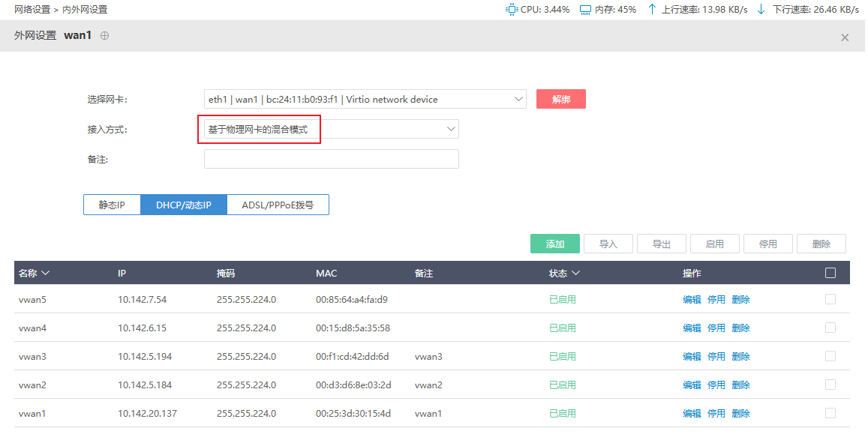The width and height of the screenshot is (868, 434).
Task: Switch to the 静态IP tab
Action: point(112,205)
